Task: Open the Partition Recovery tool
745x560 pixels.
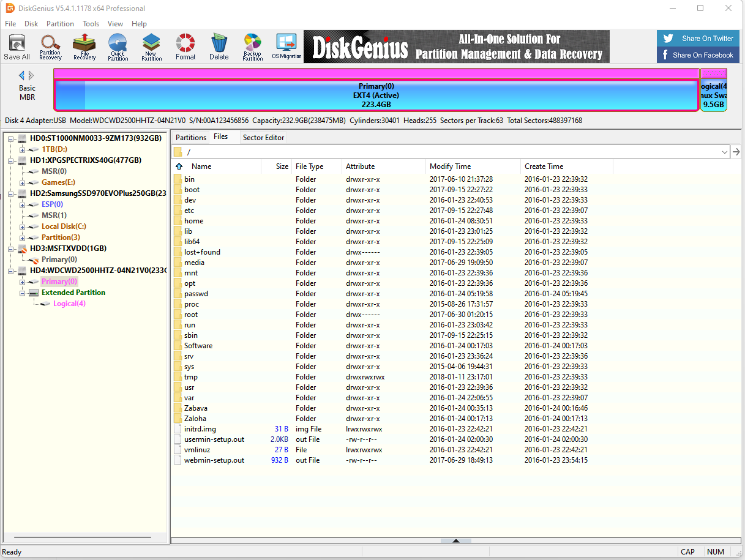Action: tap(50, 47)
